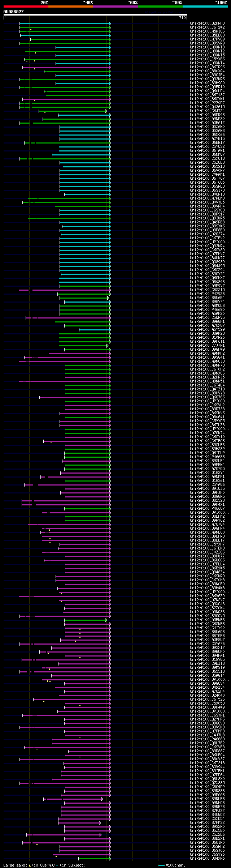Select the UniRef100_O24040 label
This screenshot has width=231, height=868.
207,696
